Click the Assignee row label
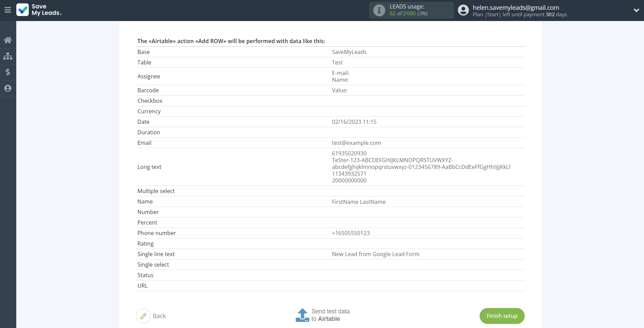Screen dimensions: 644x328 149,76
